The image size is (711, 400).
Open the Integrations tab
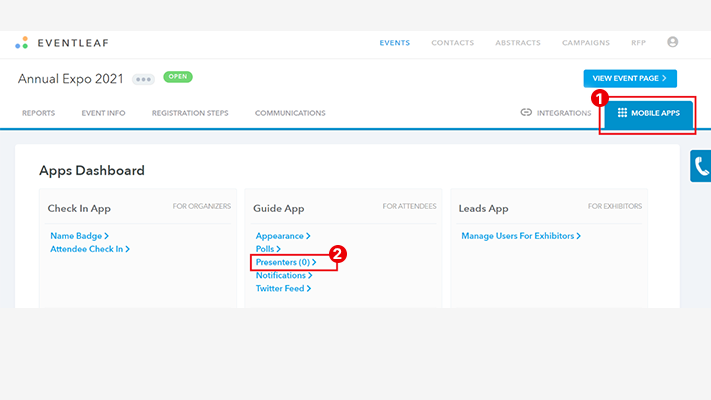coord(556,113)
